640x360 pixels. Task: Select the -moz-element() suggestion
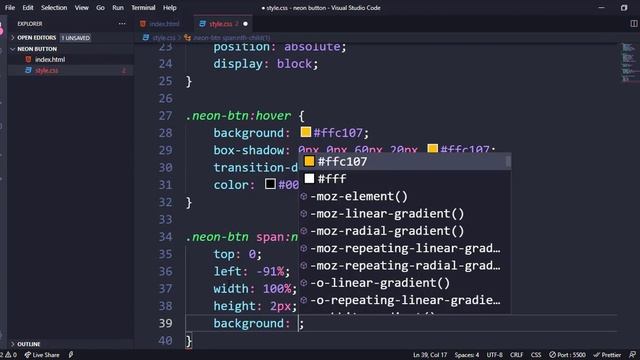point(404,196)
